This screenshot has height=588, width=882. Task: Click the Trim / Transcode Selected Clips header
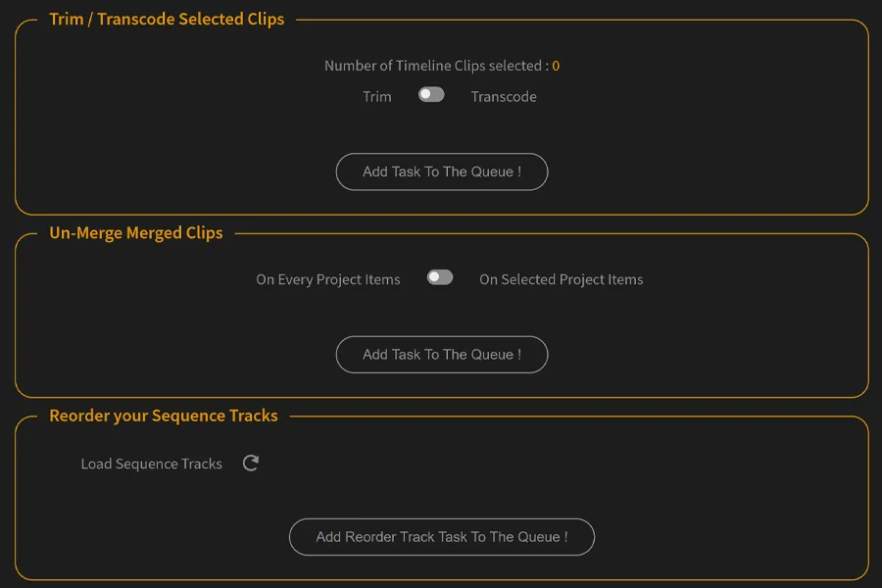pos(167,19)
